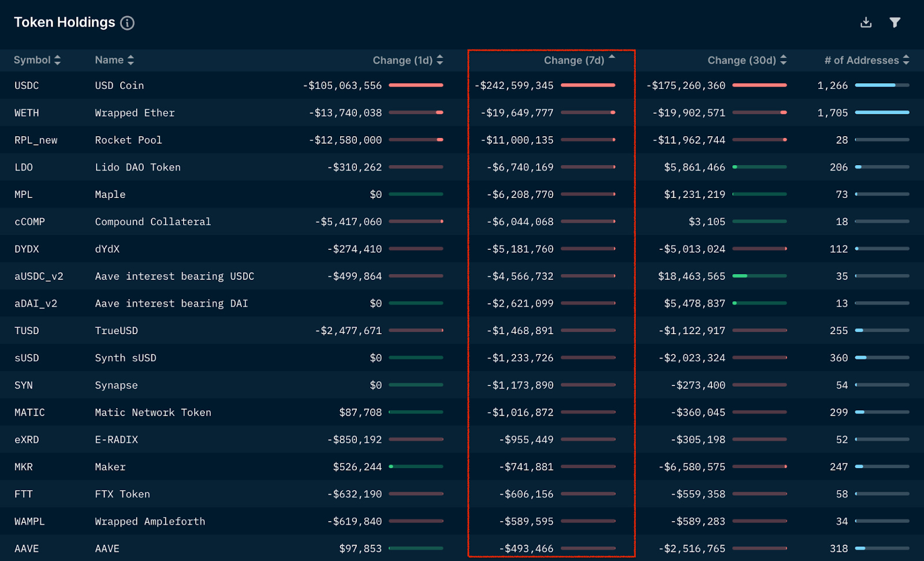Select the cCOMP symbol cell

[x=29, y=222]
